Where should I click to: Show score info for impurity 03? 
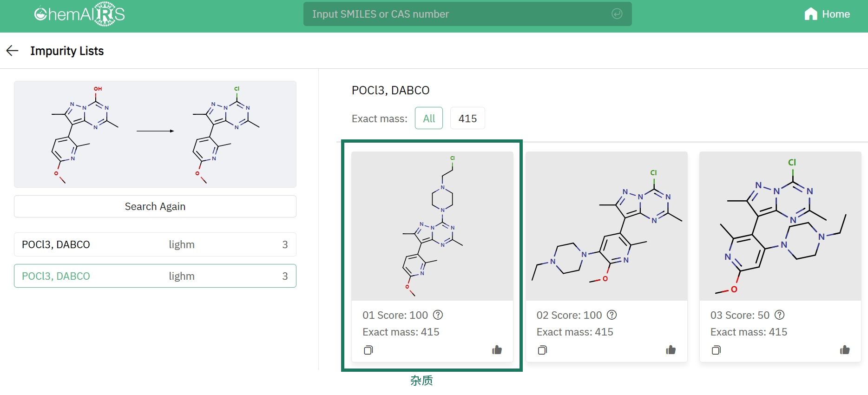pyautogui.click(x=780, y=315)
